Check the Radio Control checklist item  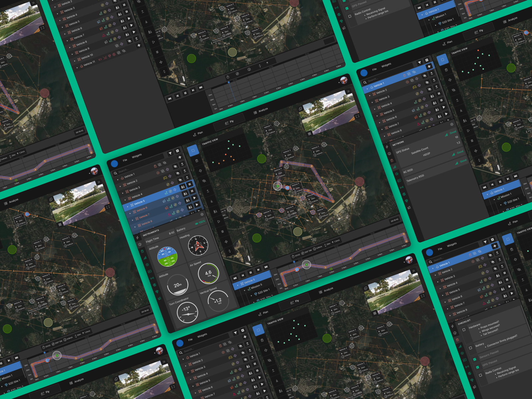point(480,375)
